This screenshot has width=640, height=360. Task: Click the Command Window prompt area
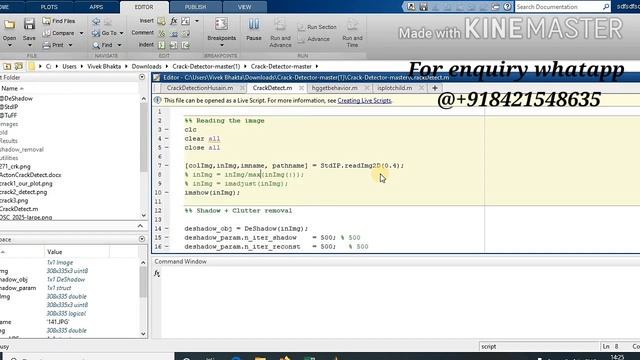pos(400,302)
